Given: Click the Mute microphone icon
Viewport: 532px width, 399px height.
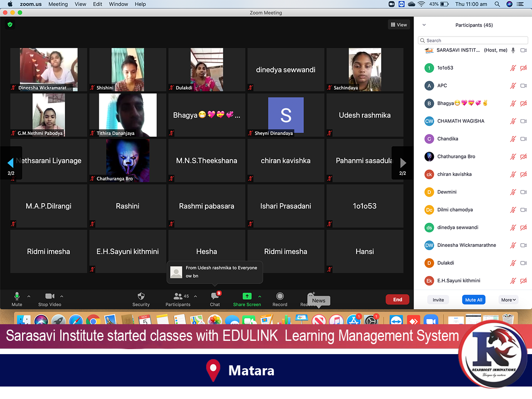Looking at the screenshot, I should [17, 296].
